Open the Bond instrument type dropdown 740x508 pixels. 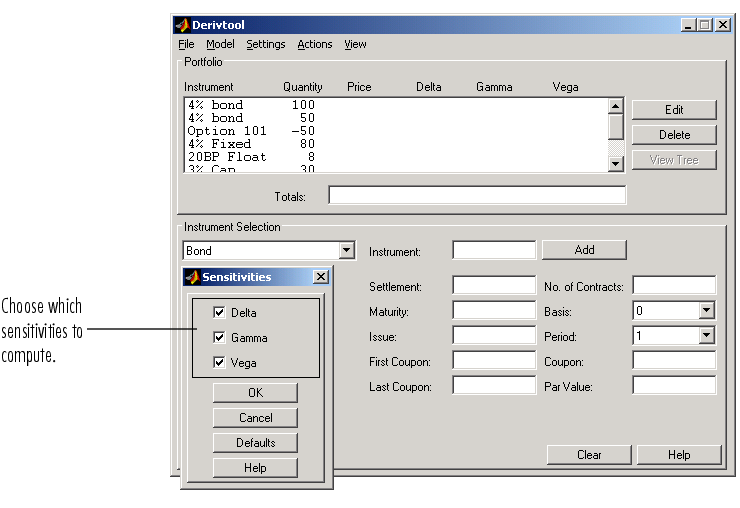point(346,250)
